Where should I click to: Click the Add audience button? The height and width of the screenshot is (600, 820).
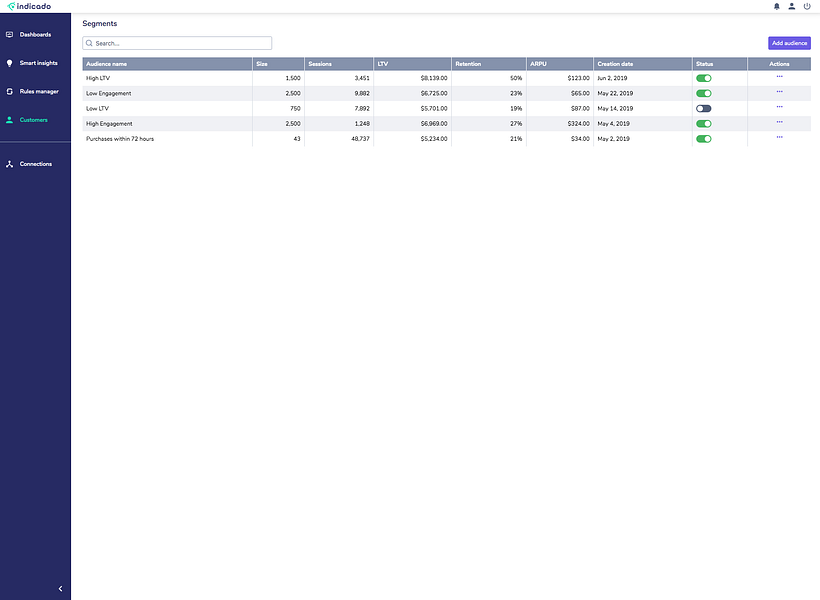789,43
